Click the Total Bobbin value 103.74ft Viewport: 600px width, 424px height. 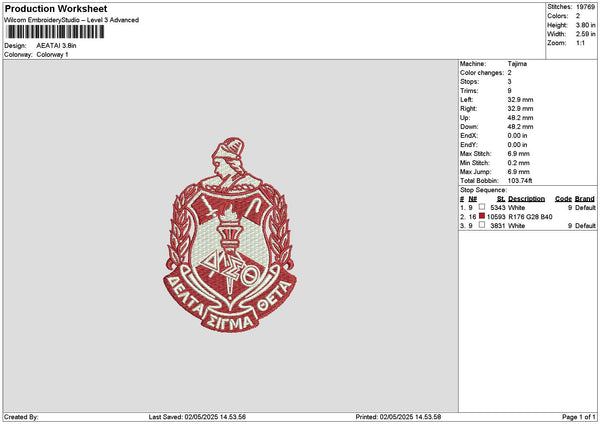pyautogui.click(x=520, y=181)
